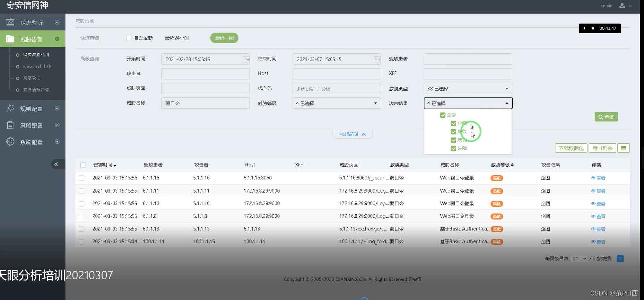Viewport: 644px width, 300px height.
Task: Go to page 1 of results
Action: pos(620,259)
